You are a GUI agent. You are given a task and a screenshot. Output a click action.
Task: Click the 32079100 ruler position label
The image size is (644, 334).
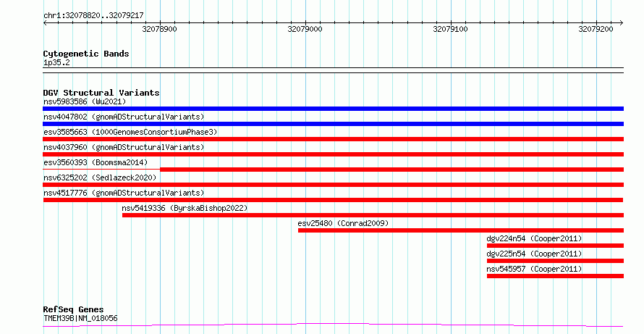click(450, 29)
